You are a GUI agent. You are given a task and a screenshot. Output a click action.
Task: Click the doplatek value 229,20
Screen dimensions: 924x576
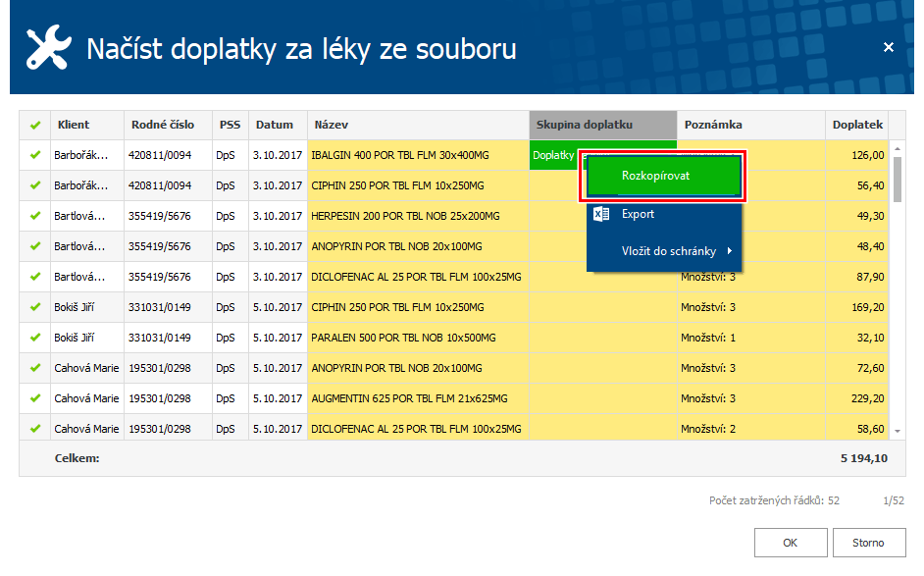(x=868, y=398)
